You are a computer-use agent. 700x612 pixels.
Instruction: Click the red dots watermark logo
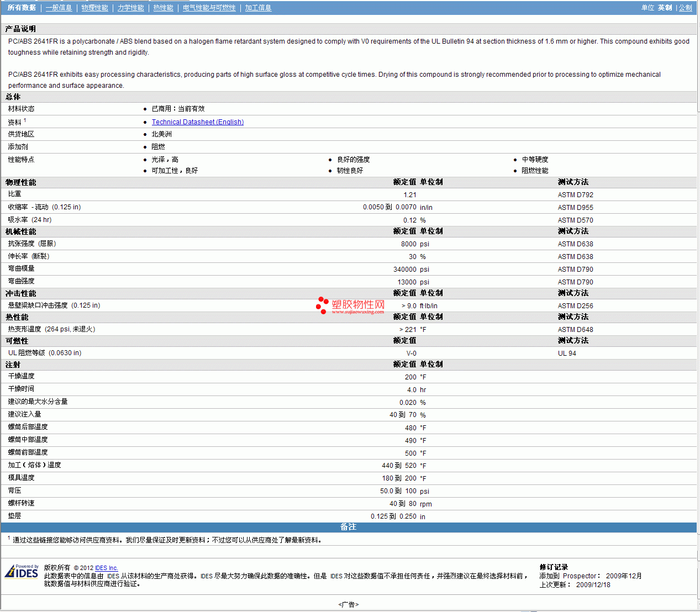point(322,305)
